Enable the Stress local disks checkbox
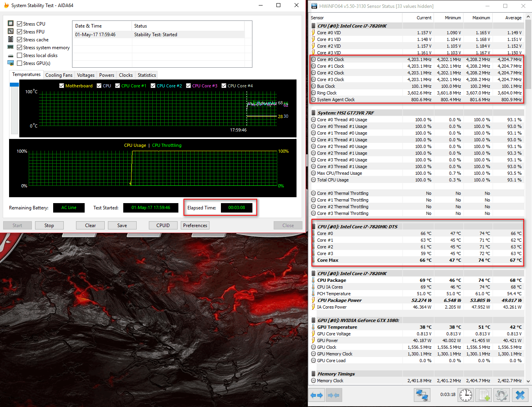532x407 pixels. 20,55
